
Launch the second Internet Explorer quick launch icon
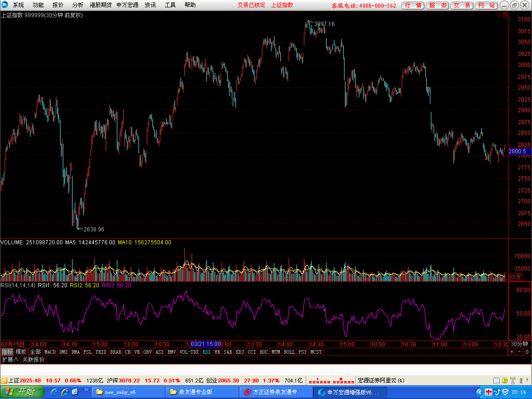pyautogui.click(x=65, y=392)
